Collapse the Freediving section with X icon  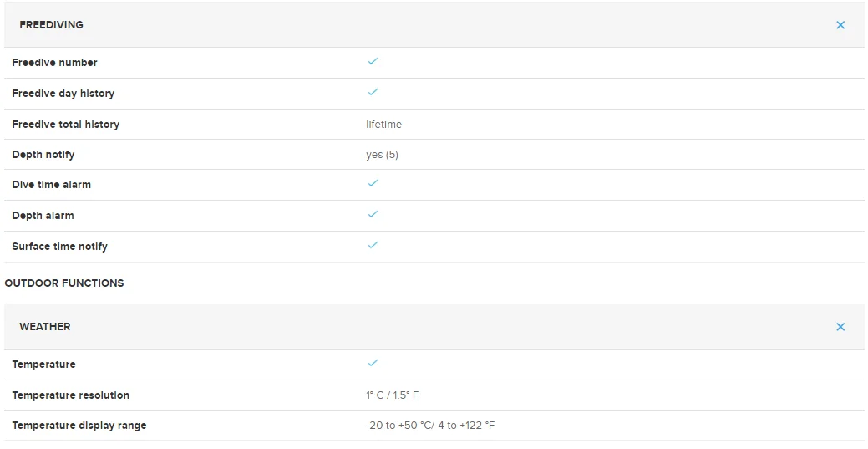[840, 25]
